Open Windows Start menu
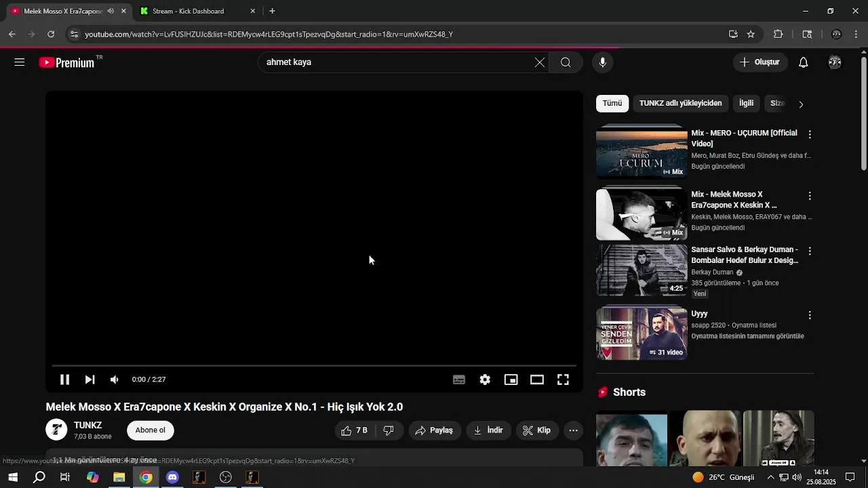 point(12,477)
